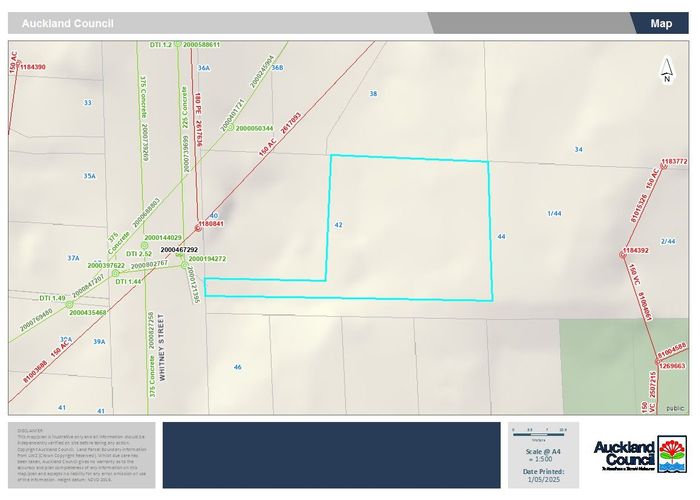Click the 180 PE pipe label
Image resolution: width=700 pixels, height=500 pixels.
tap(197, 104)
